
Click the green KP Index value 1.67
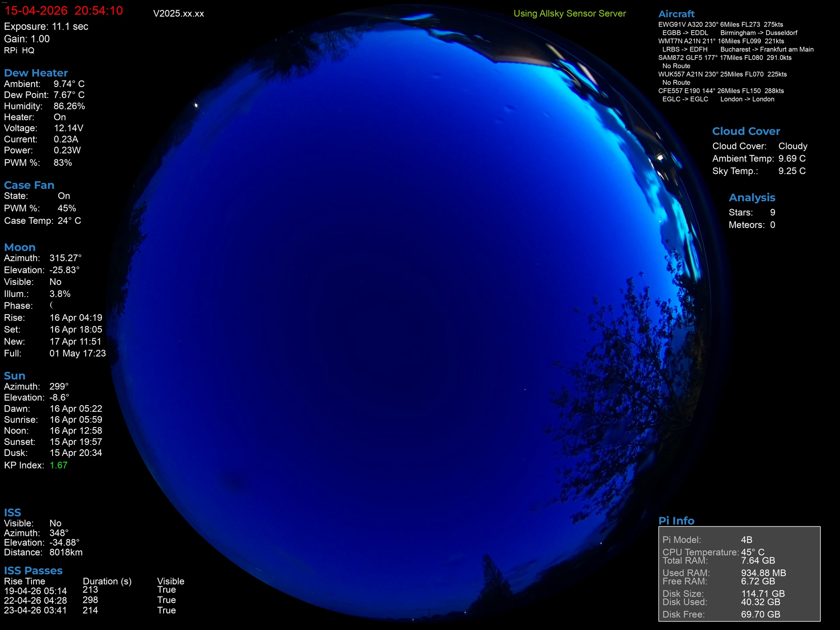(59, 465)
